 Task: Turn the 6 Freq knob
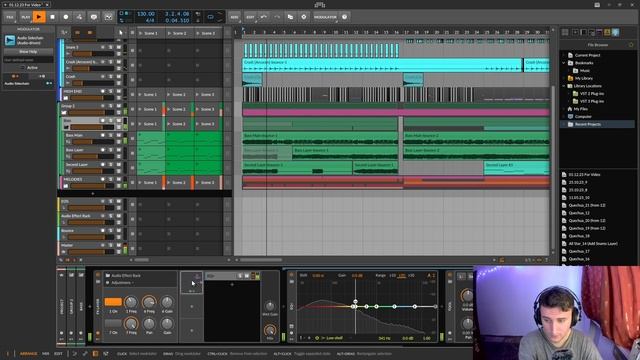click(x=149, y=302)
